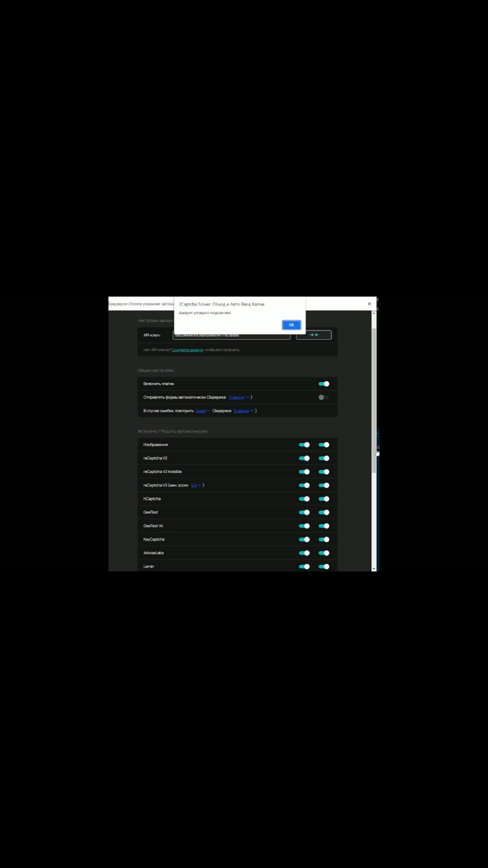Toggle enabled switch for reCaptcha V2

tap(305, 458)
